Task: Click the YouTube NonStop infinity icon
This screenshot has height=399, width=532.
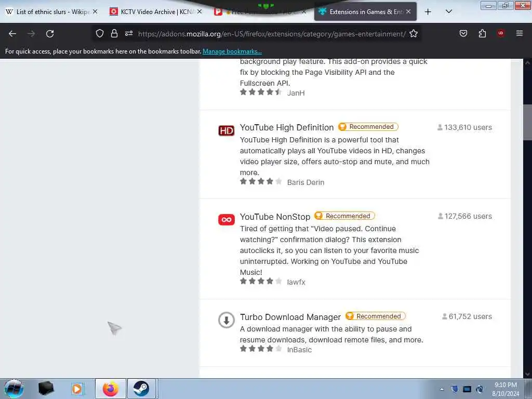Action: click(x=227, y=220)
